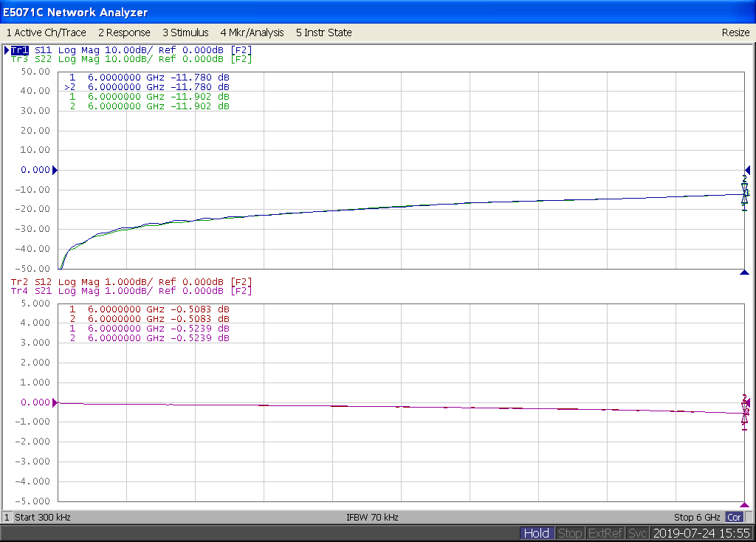The height and width of the screenshot is (542, 756).
Task: Click the purple reference level arrow at 0.000
Action: pyautogui.click(x=55, y=403)
